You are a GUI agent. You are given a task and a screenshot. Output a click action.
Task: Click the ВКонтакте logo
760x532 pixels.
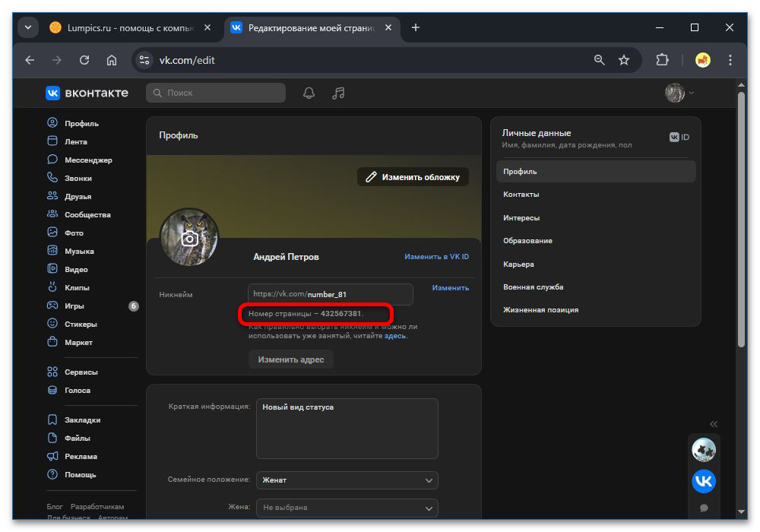point(87,93)
